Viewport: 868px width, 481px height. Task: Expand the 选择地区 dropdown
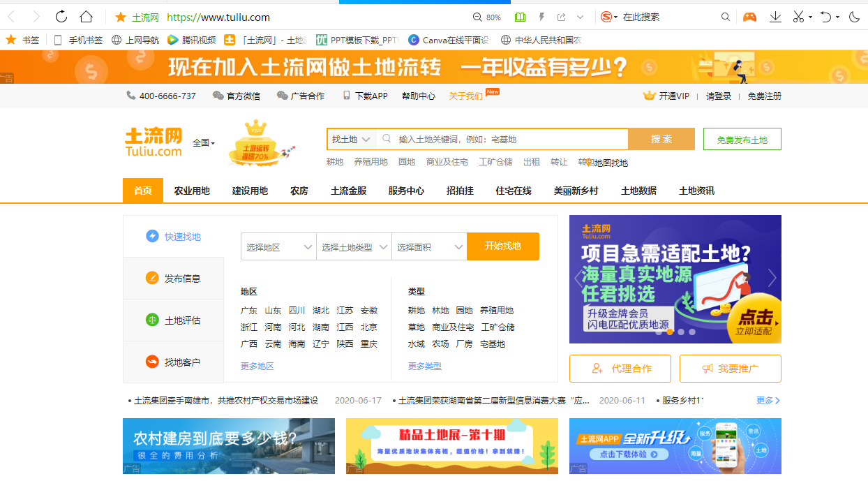[278, 247]
